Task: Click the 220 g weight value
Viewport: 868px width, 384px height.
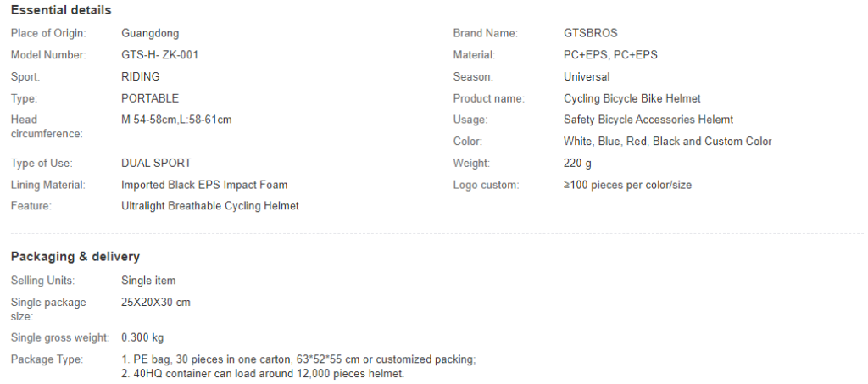Action: tap(577, 164)
